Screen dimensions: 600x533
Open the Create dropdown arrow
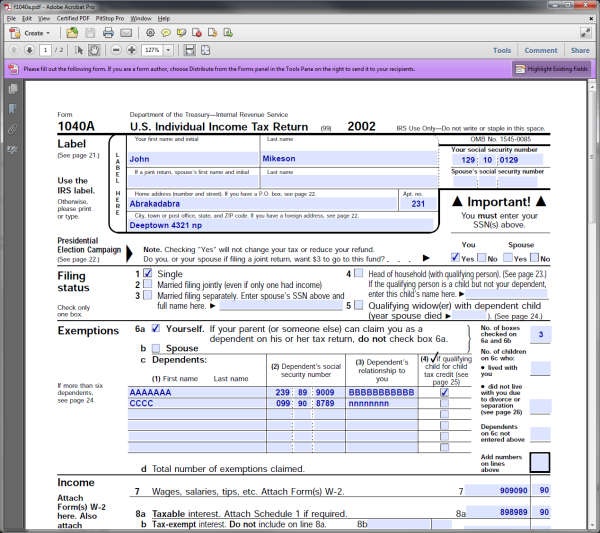[x=48, y=33]
